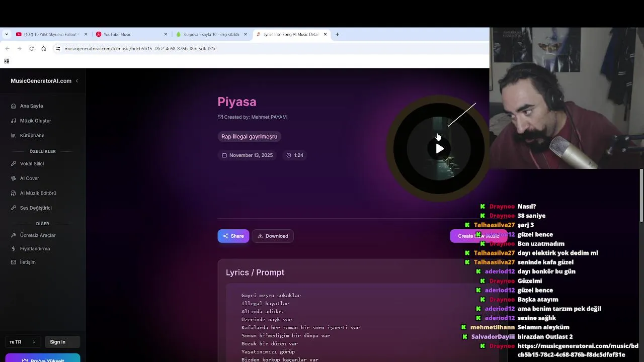Click the November 13, 2025 date
The height and width of the screenshot is (362, 644).
251,155
